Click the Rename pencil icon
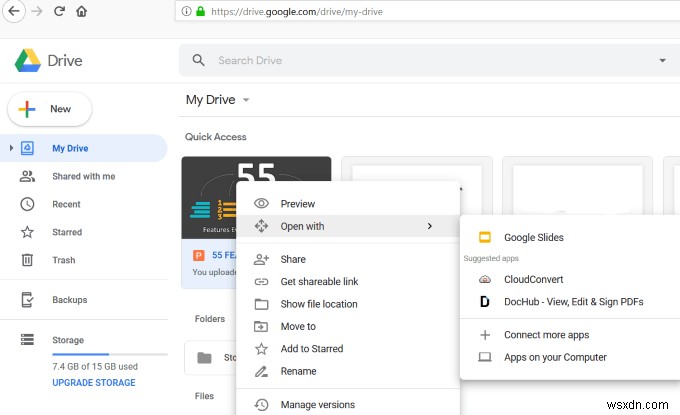The height and width of the screenshot is (415, 680). point(261,371)
